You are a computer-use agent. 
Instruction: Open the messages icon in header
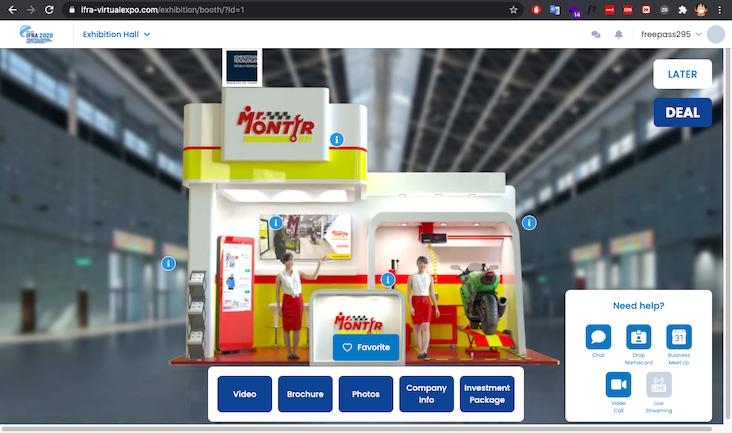[x=596, y=34]
